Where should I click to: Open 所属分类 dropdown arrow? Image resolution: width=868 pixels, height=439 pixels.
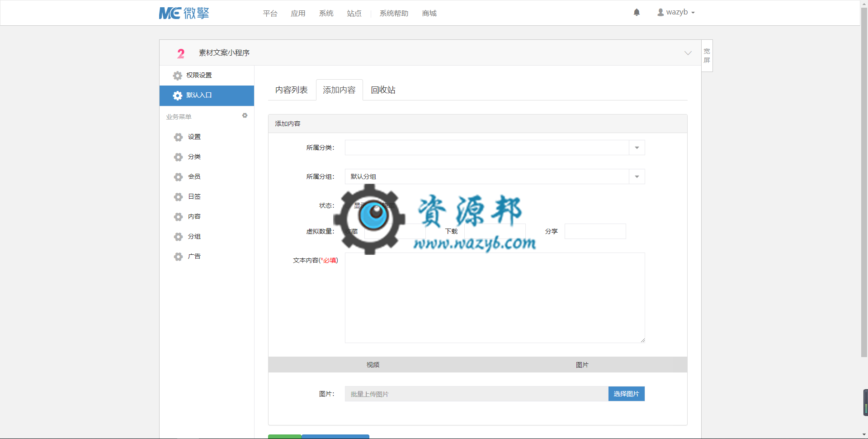(x=637, y=148)
